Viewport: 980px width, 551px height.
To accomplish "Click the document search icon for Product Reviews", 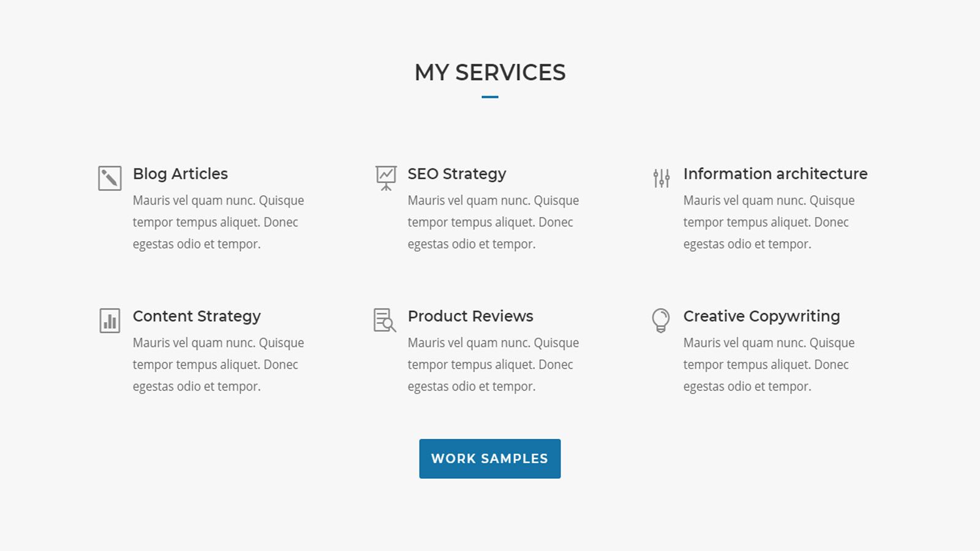I will click(385, 320).
